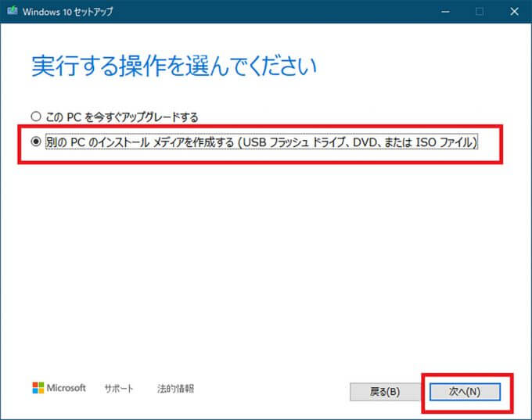Select the この PC を今すぐアップグレードする radio button

pos(36,117)
